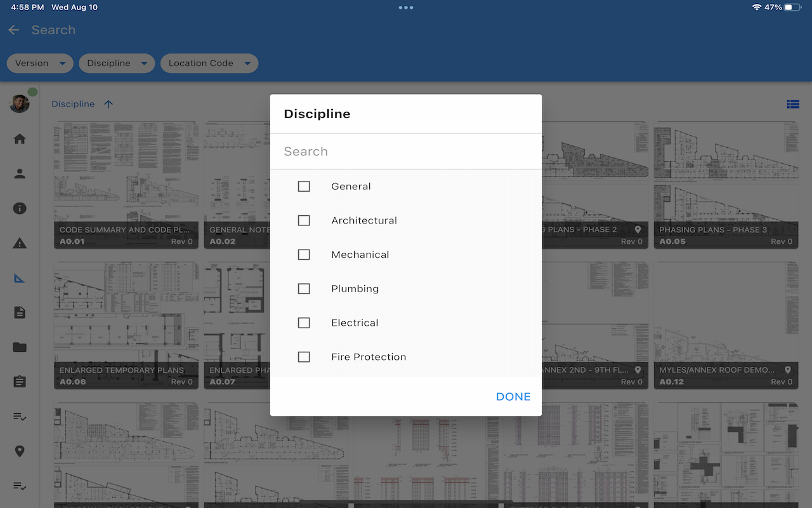The height and width of the screenshot is (508, 812).
Task: Open Enlarged Temporary Plans A0.06 thumbnail
Action: coord(126,325)
